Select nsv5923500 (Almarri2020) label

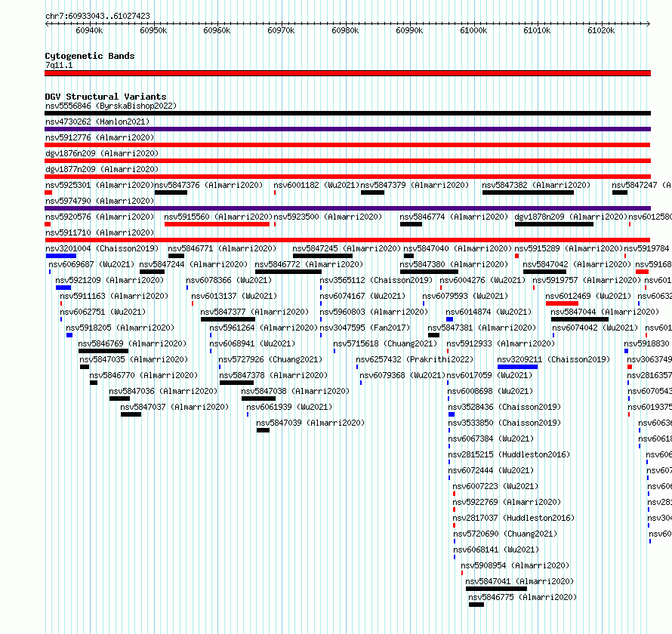[x=328, y=217]
